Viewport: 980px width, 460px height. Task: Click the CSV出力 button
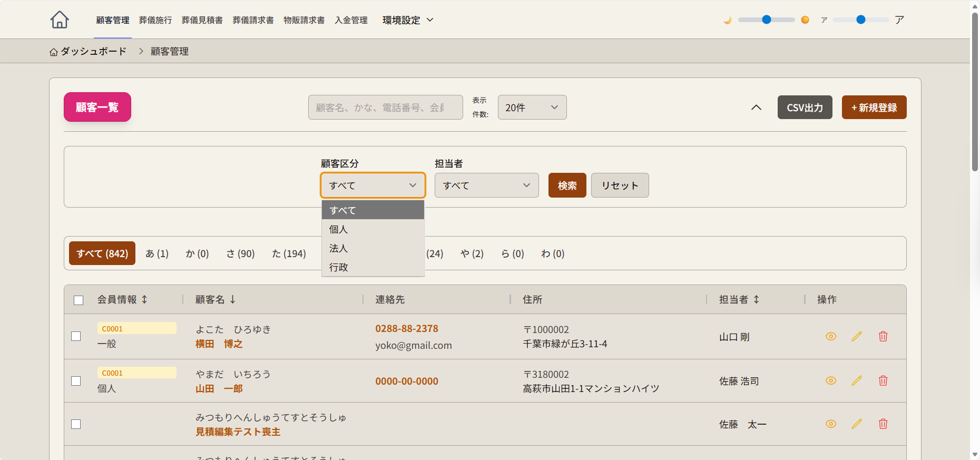pyautogui.click(x=804, y=107)
